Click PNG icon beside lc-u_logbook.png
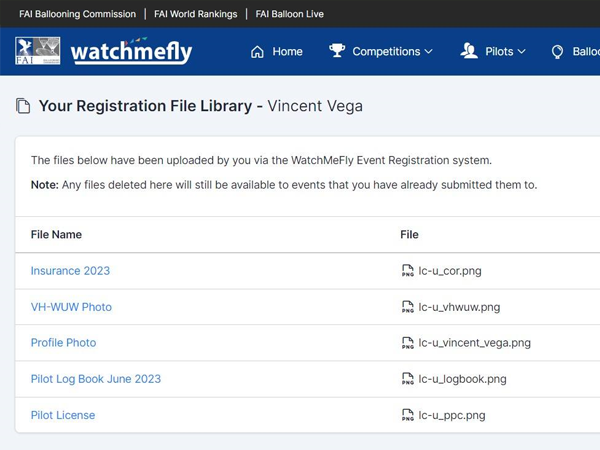The height and width of the screenshot is (450, 600). click(407, 379)
